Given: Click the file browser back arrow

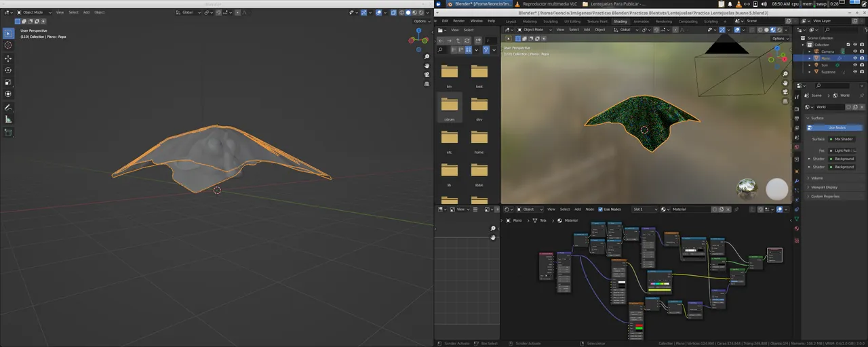Looking at the screenshot, I should click(441, 41).
